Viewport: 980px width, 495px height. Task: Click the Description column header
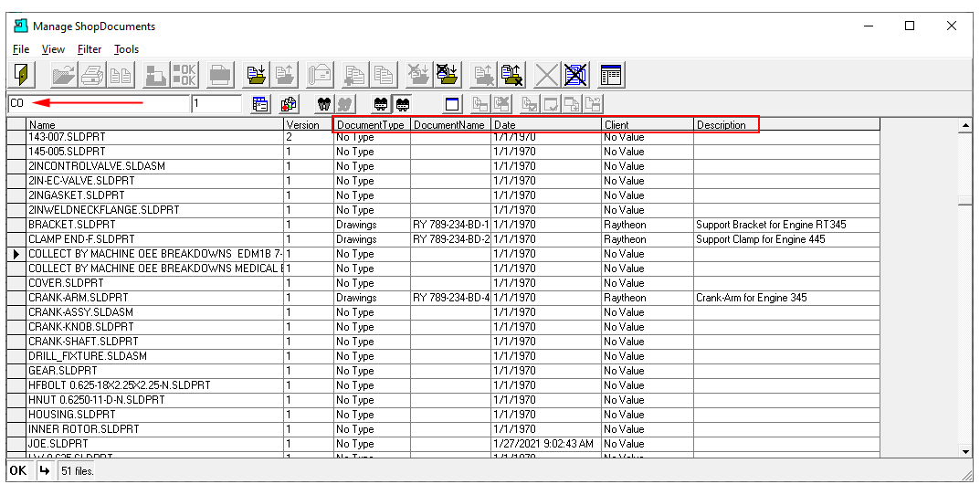point(787,124)
